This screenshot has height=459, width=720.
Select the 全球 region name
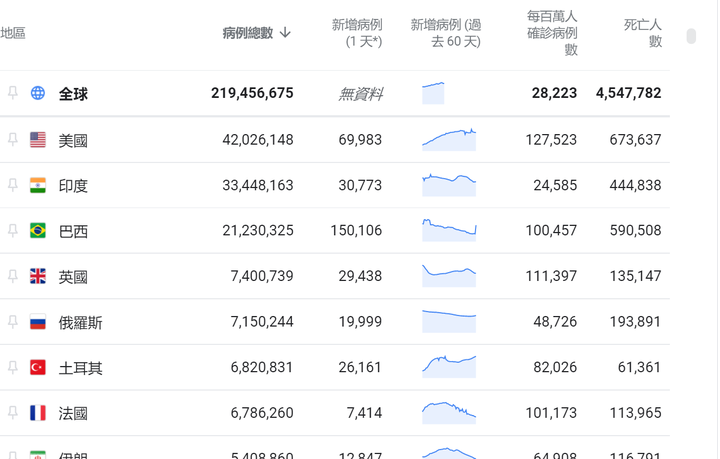(73, 94)
